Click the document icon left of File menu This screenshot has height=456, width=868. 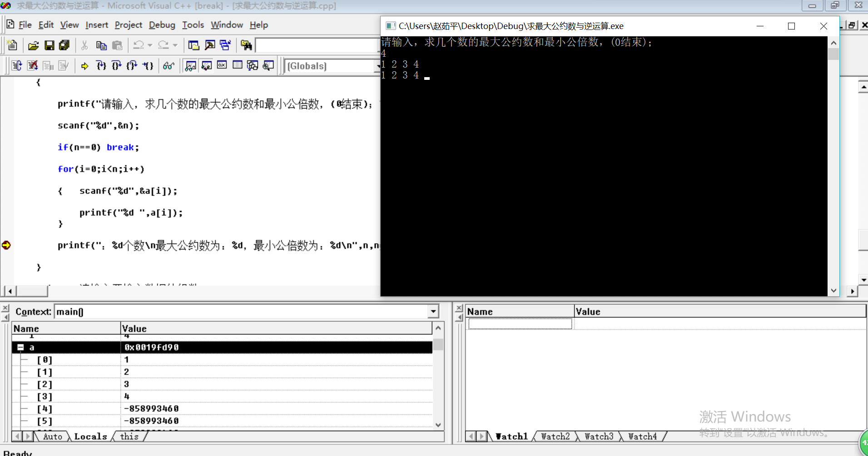pyautogui.click(x=10, y=25)
